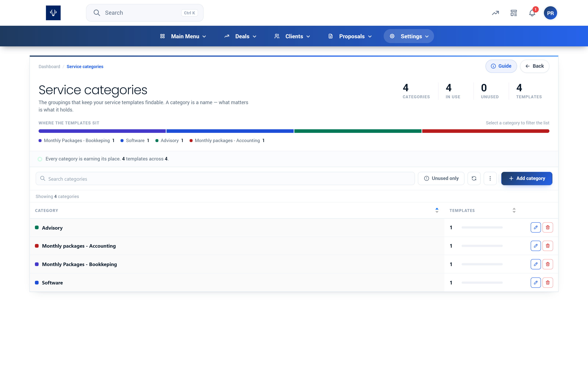The width and height of the screenshot is (588, 368).
Task: Delete the Software category
Action: pyautogui.click(x=548, y=283)
